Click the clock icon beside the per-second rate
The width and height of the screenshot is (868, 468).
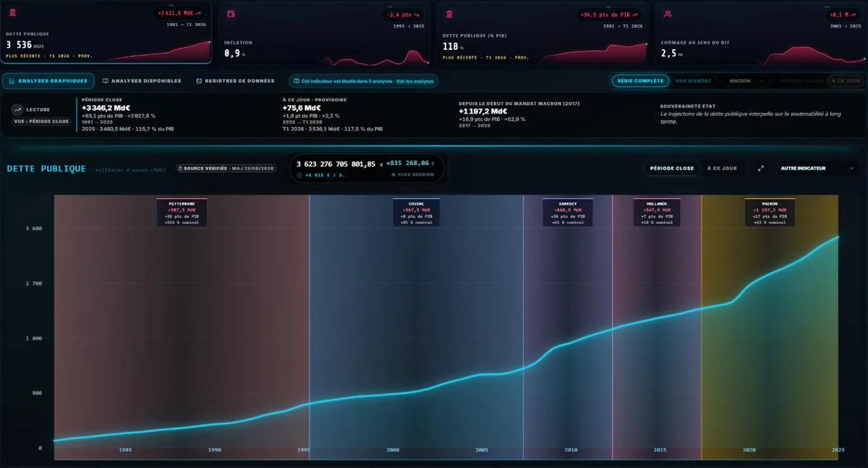tap(299, 174)
